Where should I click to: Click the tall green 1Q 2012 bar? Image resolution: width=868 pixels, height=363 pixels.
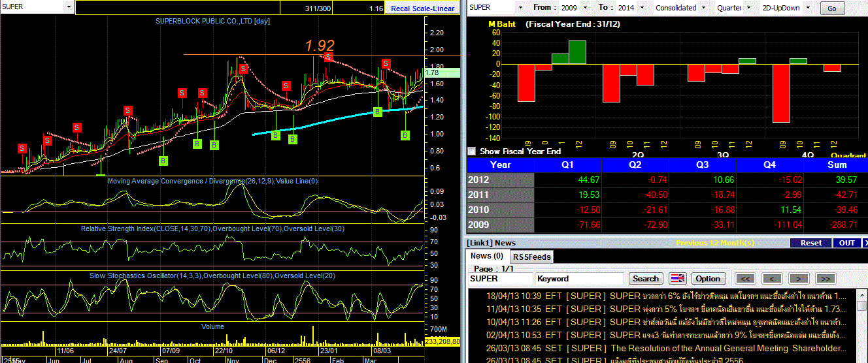(577, 52)
